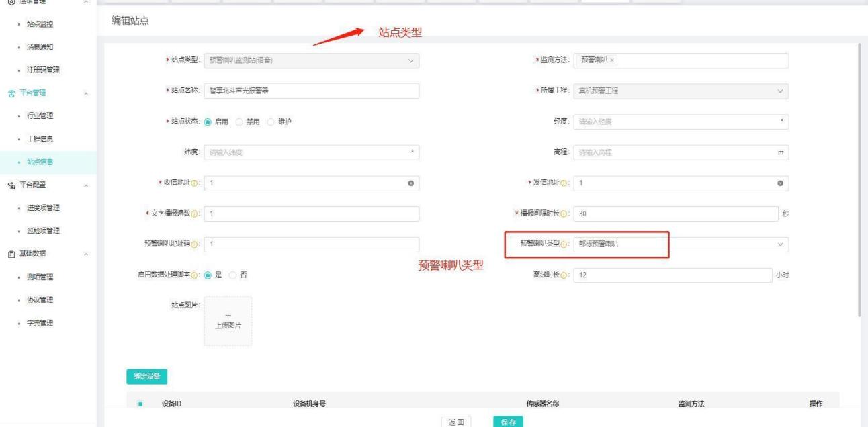Image resolution: width=868 pixels, height=427 pixels.
Task: Remove the 预警喇叭 tag from 监测方法
Action: coord(612,60)
